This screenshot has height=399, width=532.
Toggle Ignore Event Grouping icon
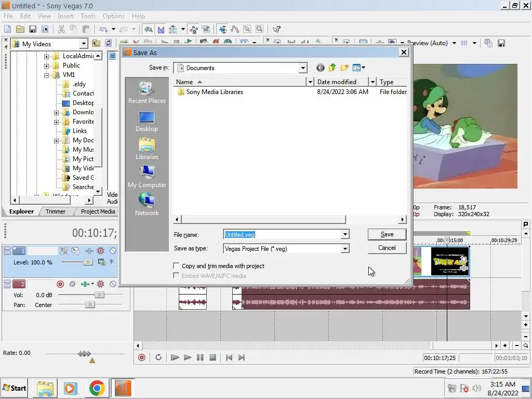(x=206, y=29)
